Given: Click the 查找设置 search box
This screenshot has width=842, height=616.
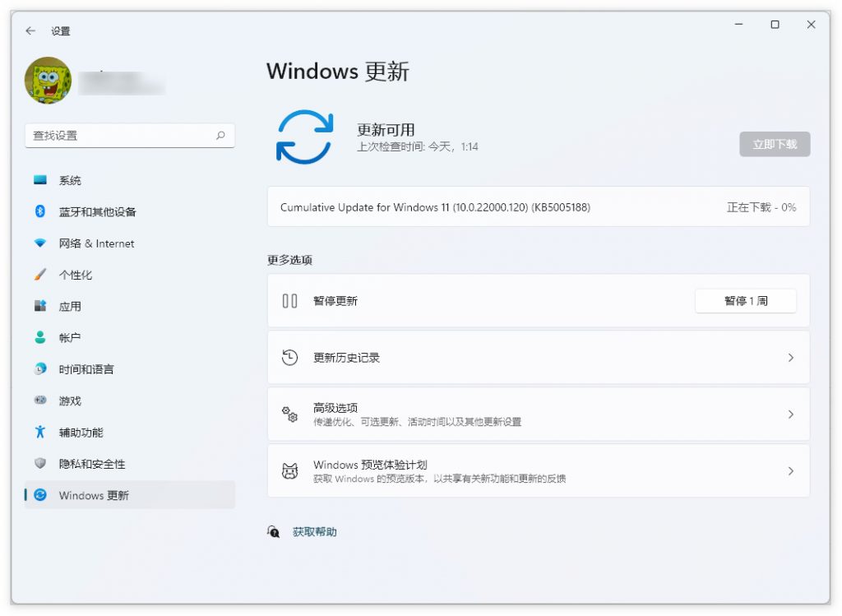Looking at the screenshot, I should [x=119, y=136].
